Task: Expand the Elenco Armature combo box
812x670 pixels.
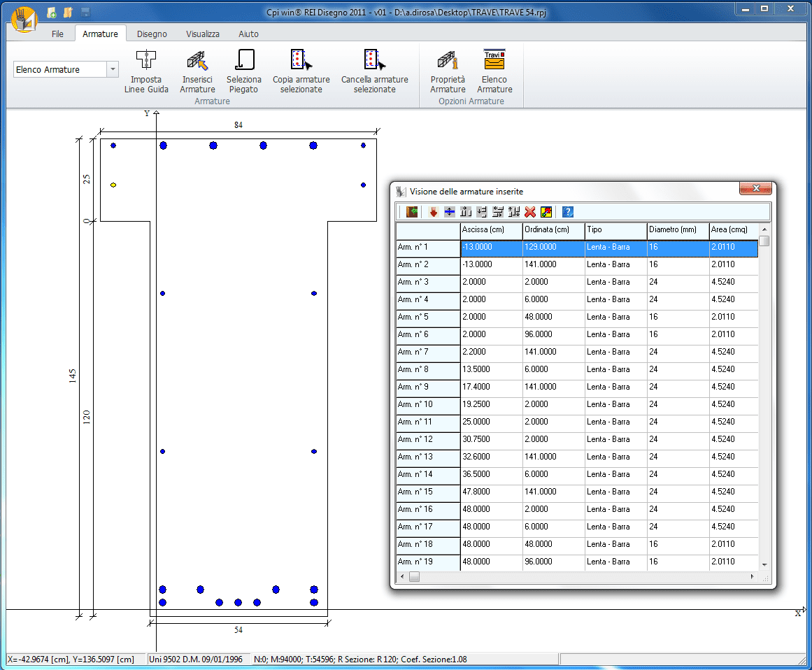Action: (x=112, y=69)
